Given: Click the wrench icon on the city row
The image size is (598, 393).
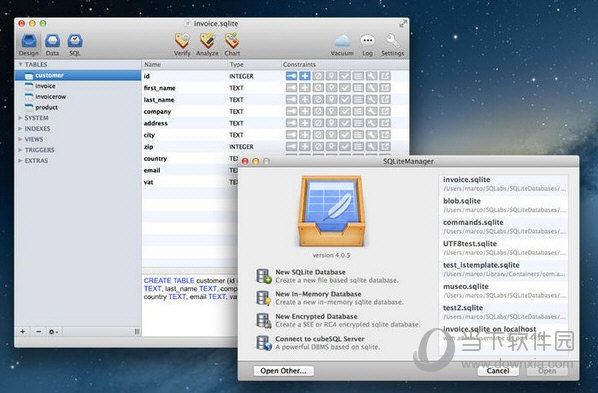Looking at the screenshot, I should tap(371, 135).
